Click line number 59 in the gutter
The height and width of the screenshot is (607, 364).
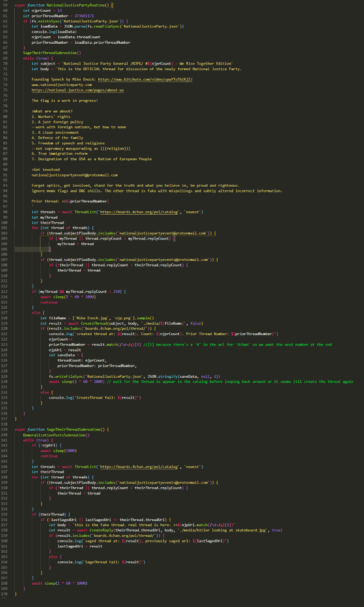(5, 5)
